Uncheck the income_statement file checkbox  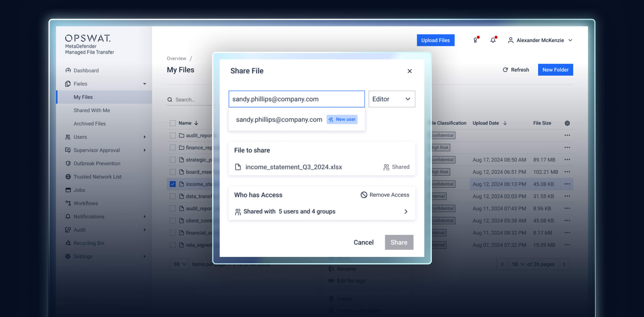(173, 184)
